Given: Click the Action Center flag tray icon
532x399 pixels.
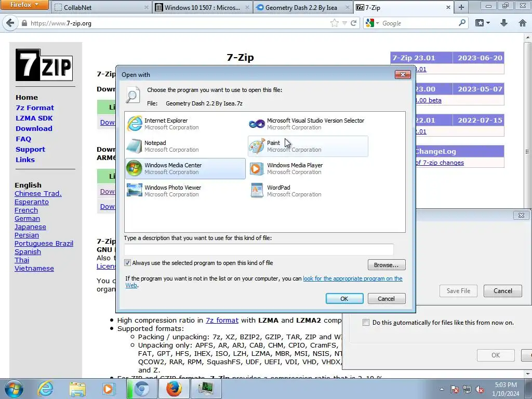Looking at the screenshot, I should point(455,390).
